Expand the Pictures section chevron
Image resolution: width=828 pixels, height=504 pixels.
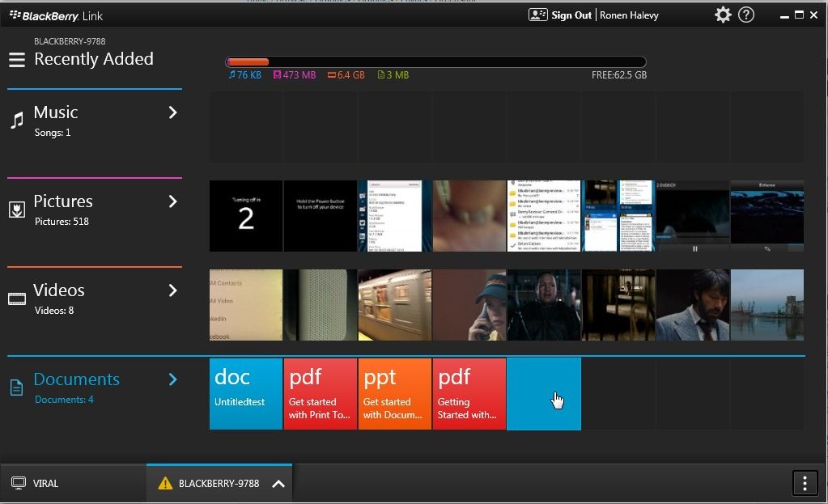[172, 201]
